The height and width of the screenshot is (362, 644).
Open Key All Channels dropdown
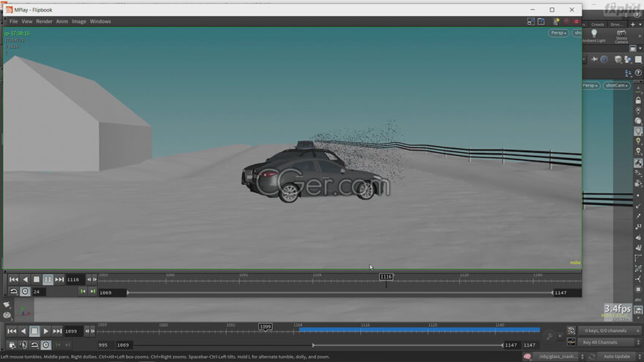pyautogui.click(x=609, y=342)
